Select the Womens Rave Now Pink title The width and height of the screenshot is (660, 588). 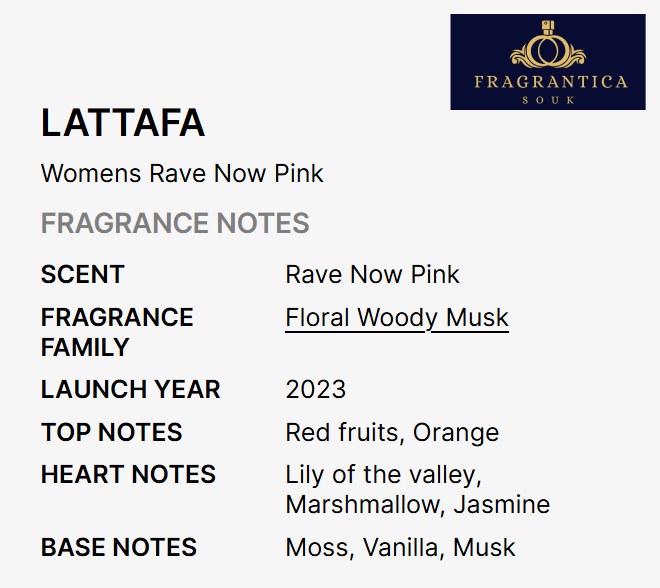182,173
